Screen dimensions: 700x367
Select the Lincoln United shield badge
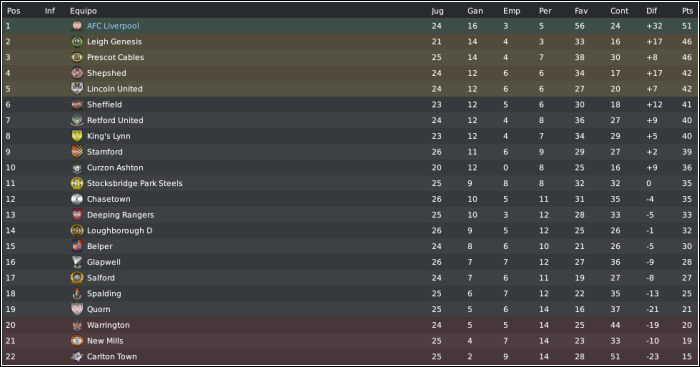77,89
